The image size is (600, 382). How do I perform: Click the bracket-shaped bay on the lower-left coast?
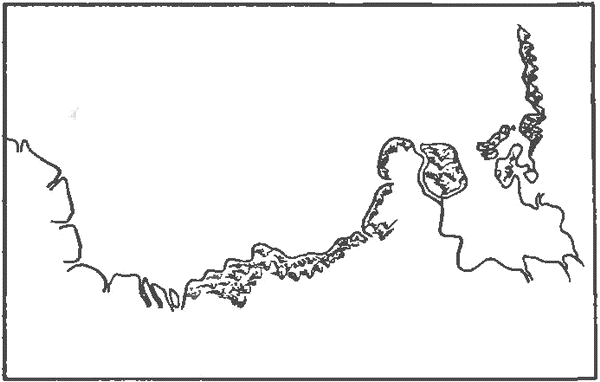[x=72, y=243]
